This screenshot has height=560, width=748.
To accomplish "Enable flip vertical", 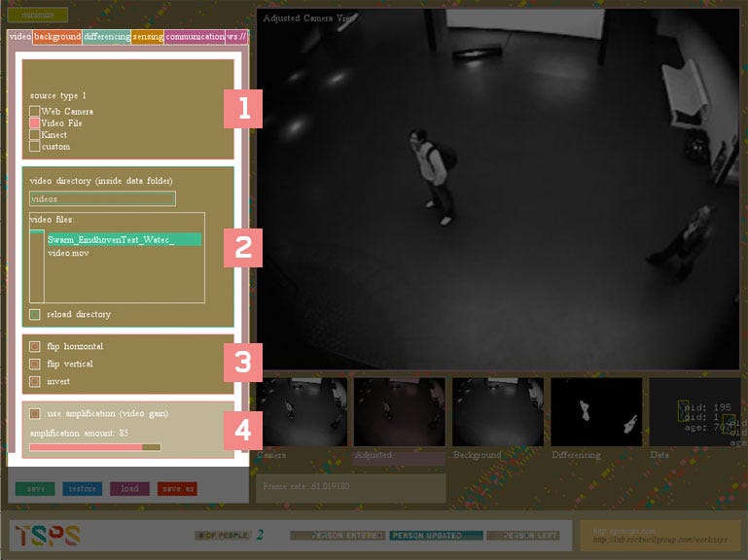I will click(34, 364).
